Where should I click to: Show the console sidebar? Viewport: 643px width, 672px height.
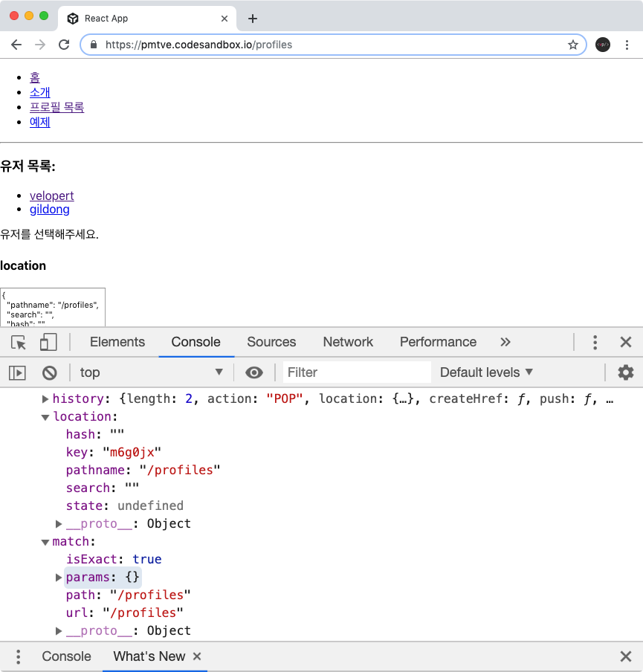tap(17, 372)
